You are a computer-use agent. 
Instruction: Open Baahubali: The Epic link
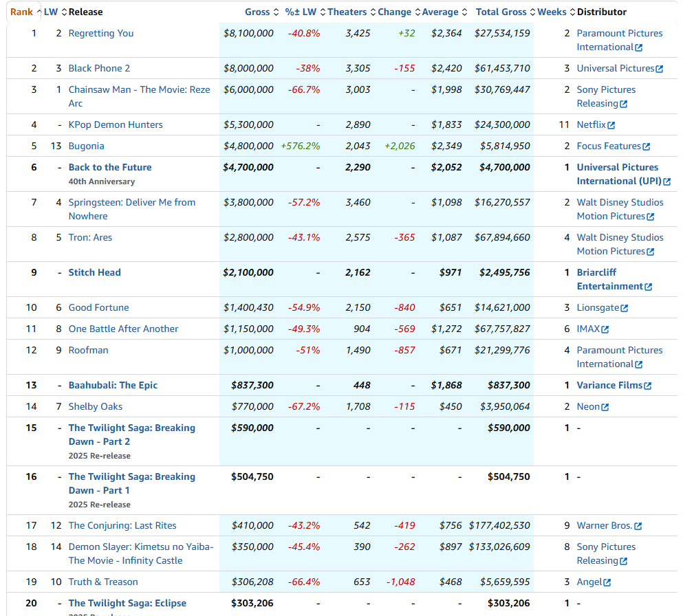(113, 385)
